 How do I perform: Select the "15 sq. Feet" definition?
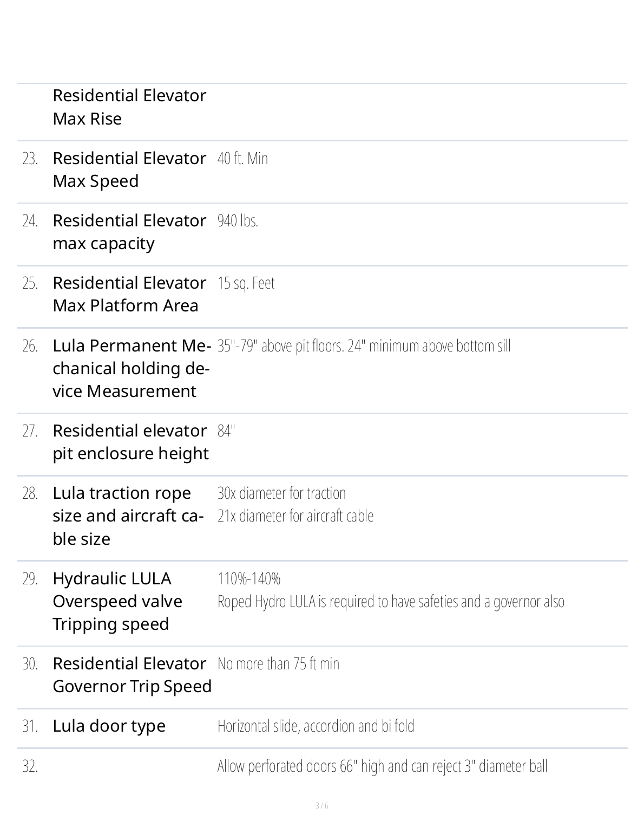click(x=246, y=283)
